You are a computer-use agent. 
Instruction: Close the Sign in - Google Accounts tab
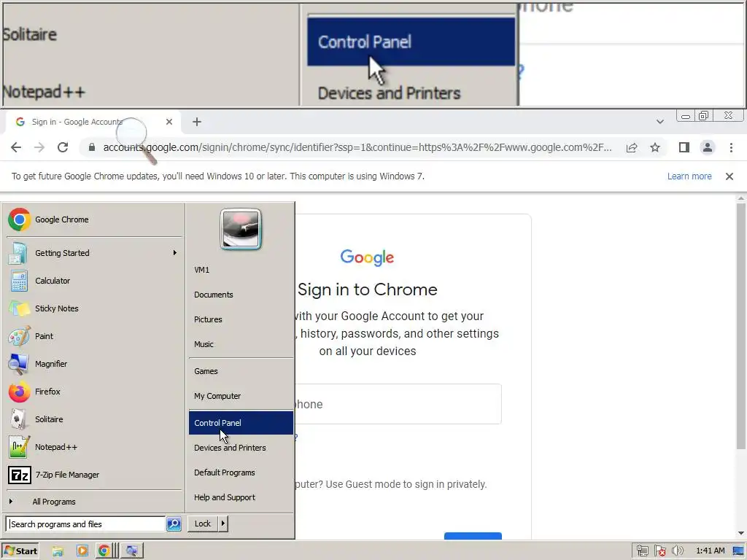click(169, 122)
